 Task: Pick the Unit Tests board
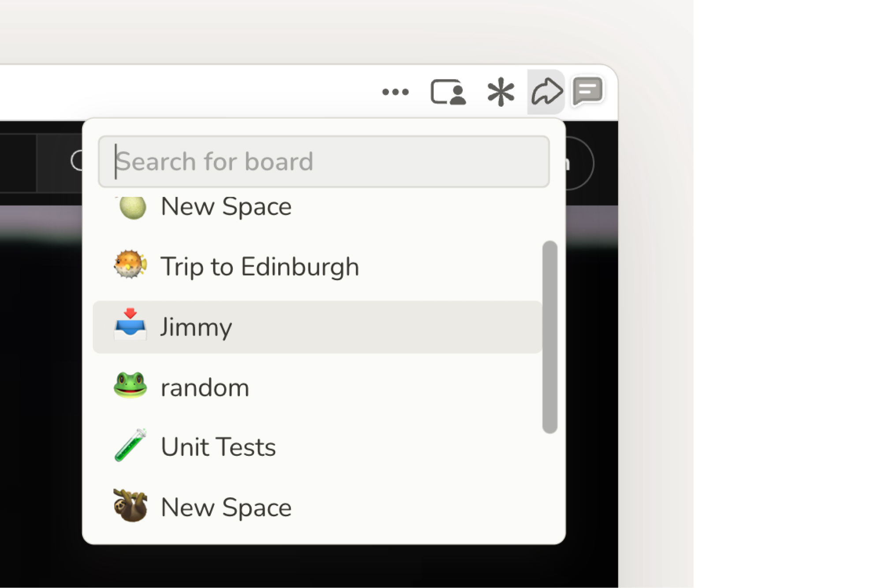[x=218, y=447]
